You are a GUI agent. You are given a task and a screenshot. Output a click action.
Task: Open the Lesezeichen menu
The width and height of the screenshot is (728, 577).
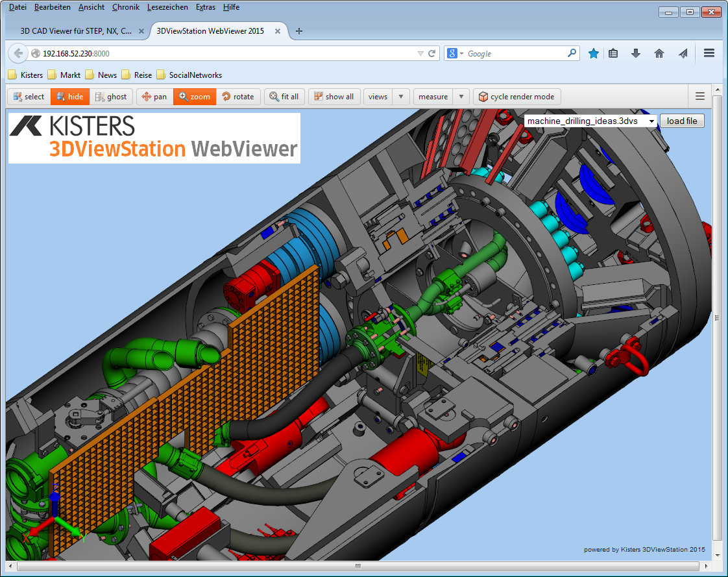coord(167,7)
